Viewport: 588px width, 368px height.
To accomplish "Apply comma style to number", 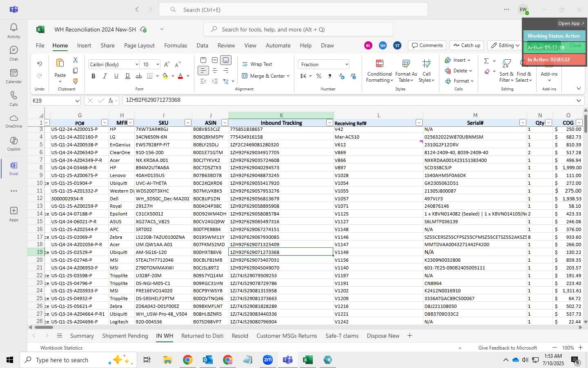I will click(330, 76).
